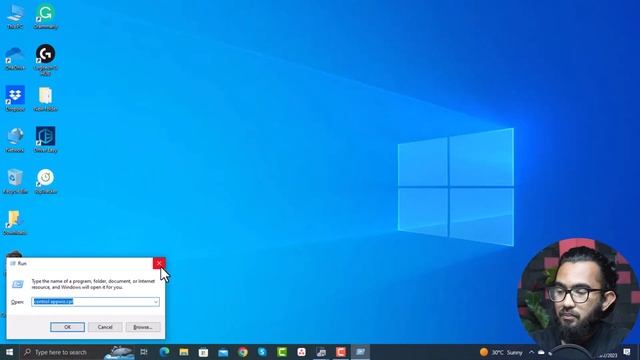This screenshot has width=640, height=360.
Task: Open the music note app in taskbar
Action: (x=321, y=352)
